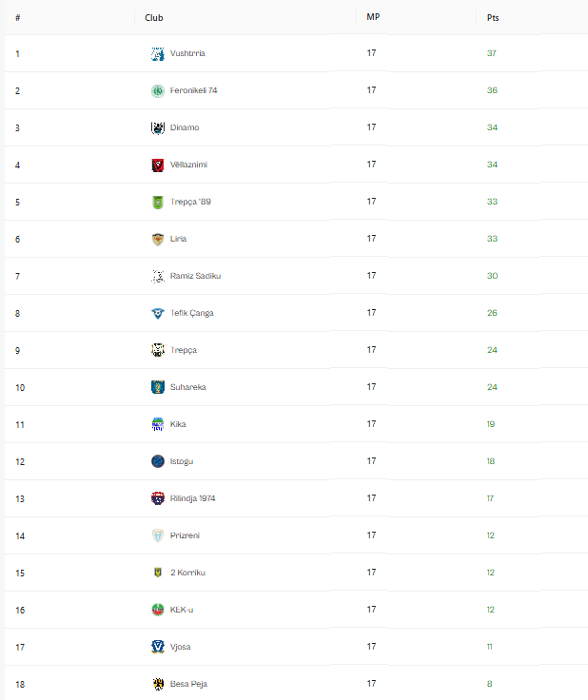This screenshot has width=588, height=700.
Task: Click the Trepça '89 green crest
Action: click(158, 202)
